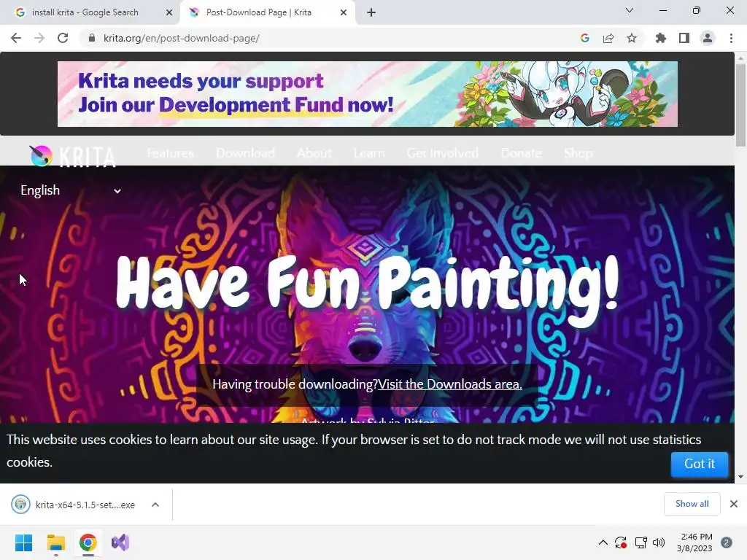The image size is (747, 560).
Task: Open the English language dropdown
Action: click(71, 190)
